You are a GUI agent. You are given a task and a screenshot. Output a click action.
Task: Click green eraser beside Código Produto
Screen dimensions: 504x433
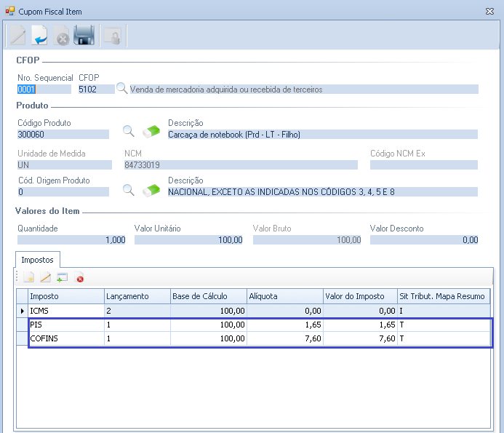[x=151, y=132]
